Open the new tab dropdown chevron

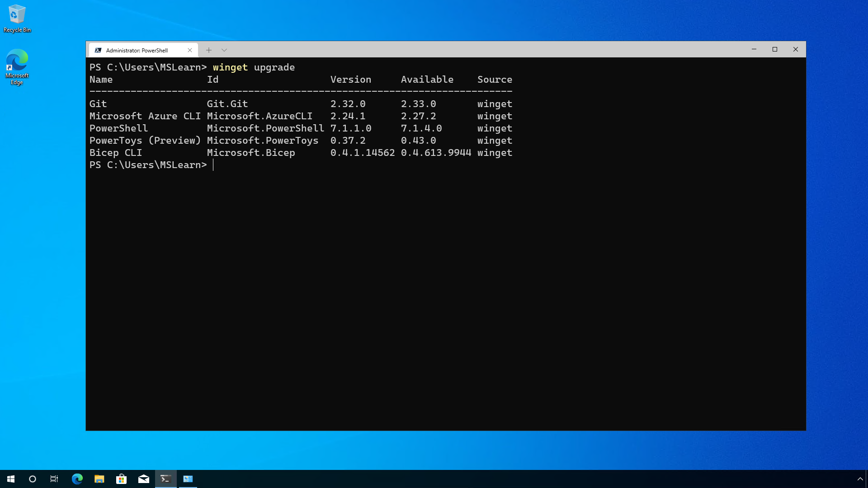pos(224,50)
